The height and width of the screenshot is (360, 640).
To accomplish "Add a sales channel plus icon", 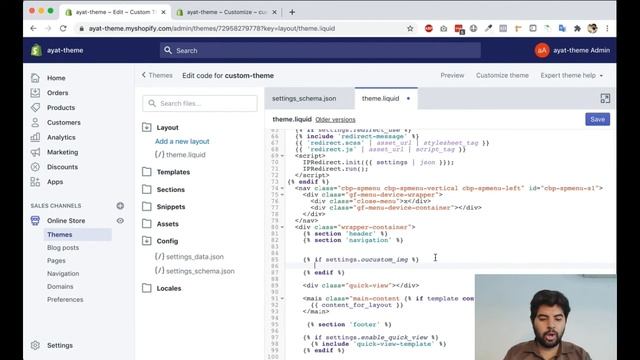I will click(x=120, y=206).
